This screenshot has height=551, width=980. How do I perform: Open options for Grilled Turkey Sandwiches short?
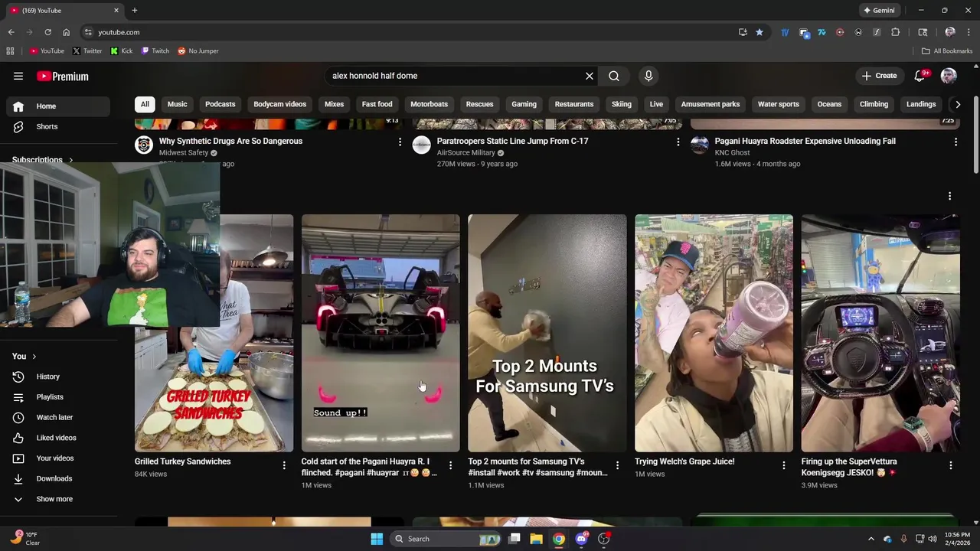pyautogui.click(x=284, y=465)
